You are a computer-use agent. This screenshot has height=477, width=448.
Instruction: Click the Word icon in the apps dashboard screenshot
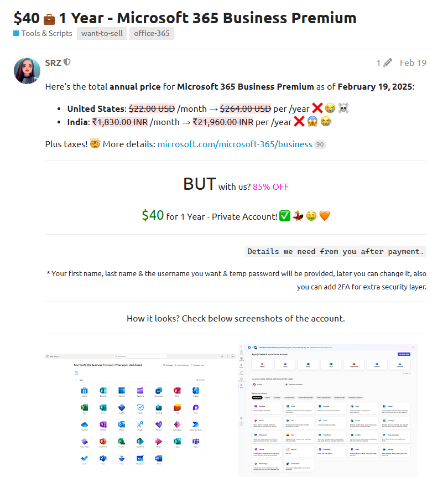click(159, 459)
